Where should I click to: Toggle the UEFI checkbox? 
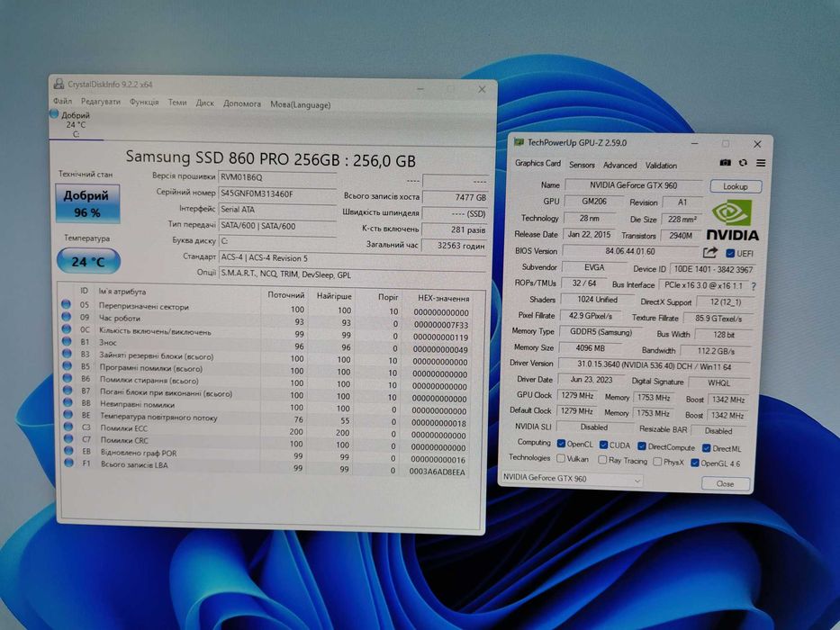pos(730,254)
